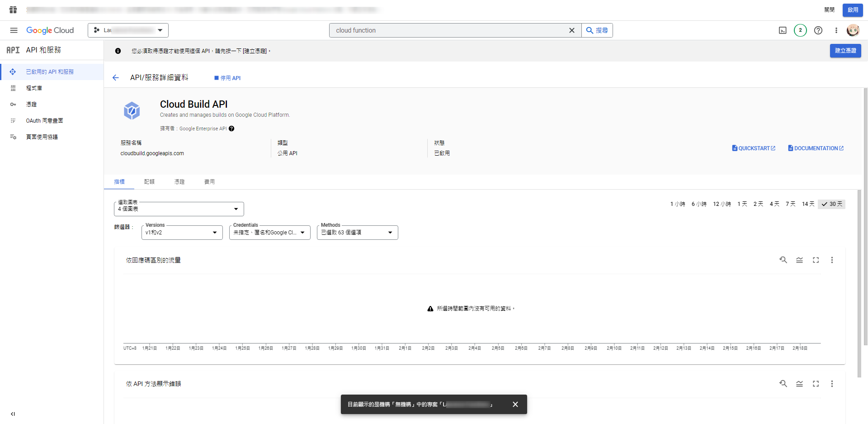The width and height of the screenshot is (868, 424).
Task: Open the main navigation hamburger menu
Action: point(14,30)
